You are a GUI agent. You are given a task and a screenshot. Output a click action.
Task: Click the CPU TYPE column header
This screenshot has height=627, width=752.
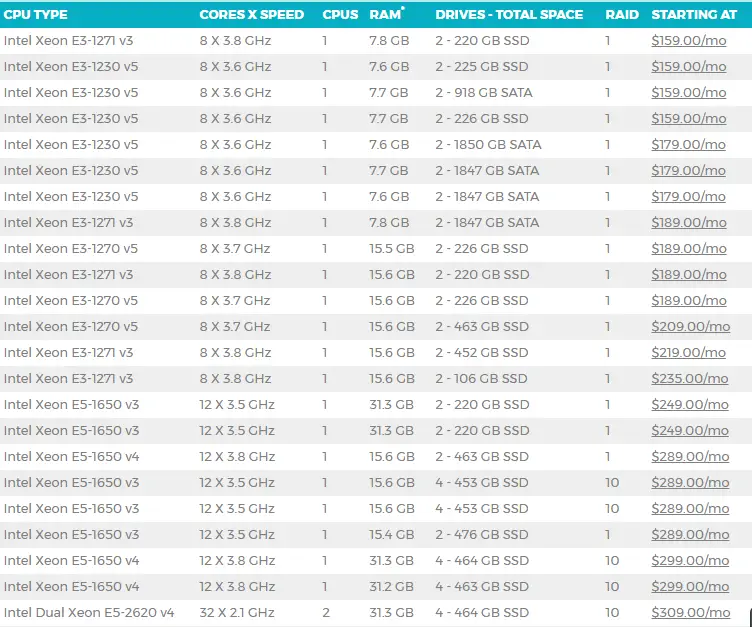coord(35,14)
